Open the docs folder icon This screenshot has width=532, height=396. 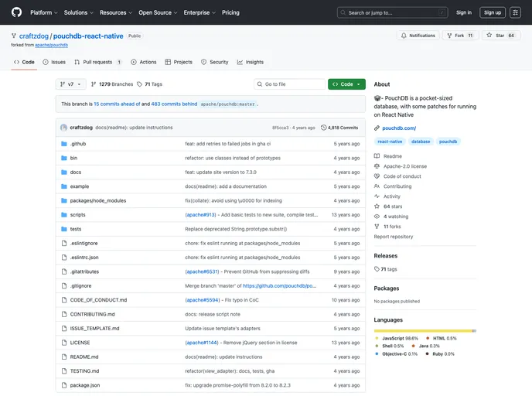[63, 172]
